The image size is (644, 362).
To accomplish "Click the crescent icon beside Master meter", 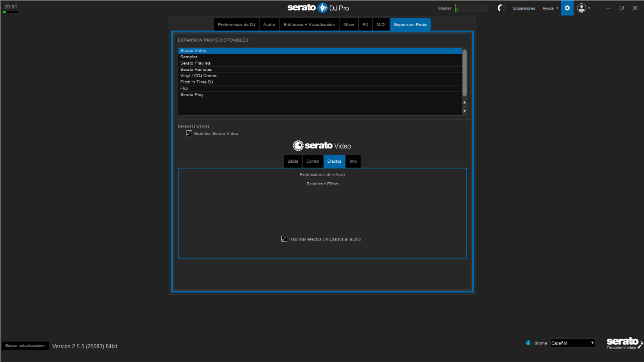I will (501, 8).
